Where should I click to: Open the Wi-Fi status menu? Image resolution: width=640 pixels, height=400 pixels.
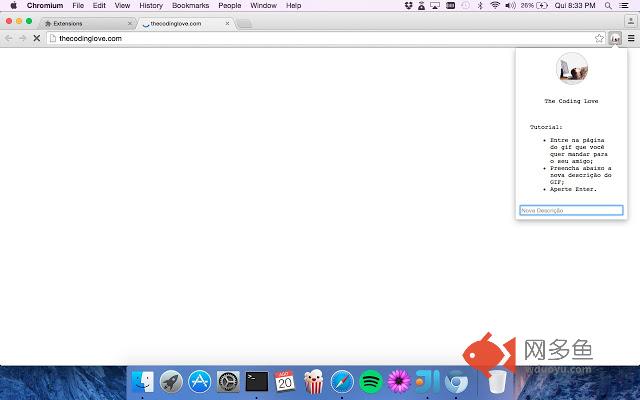pos(495,5)
